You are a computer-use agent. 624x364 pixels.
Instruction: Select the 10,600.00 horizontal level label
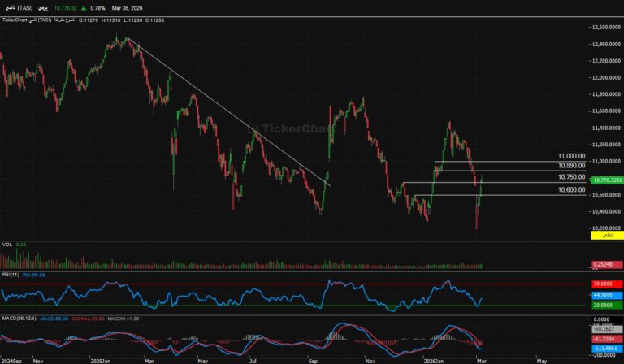(571, 190)
